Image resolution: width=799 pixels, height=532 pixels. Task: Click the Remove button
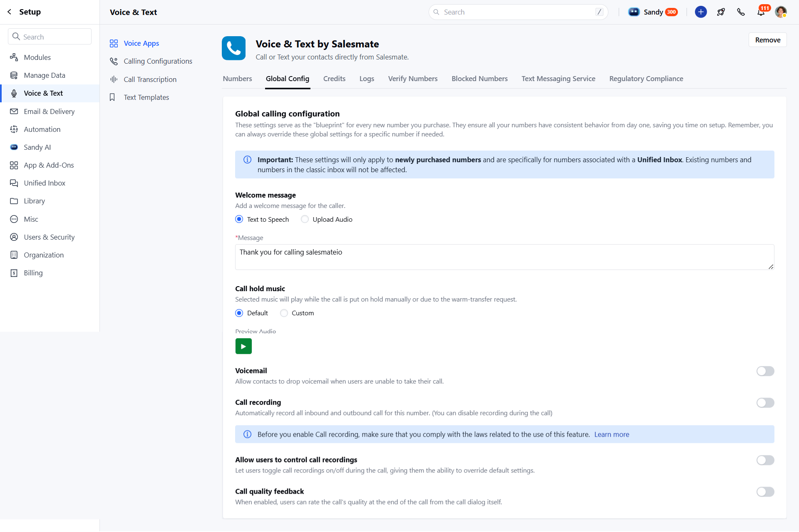click(767, 40)
